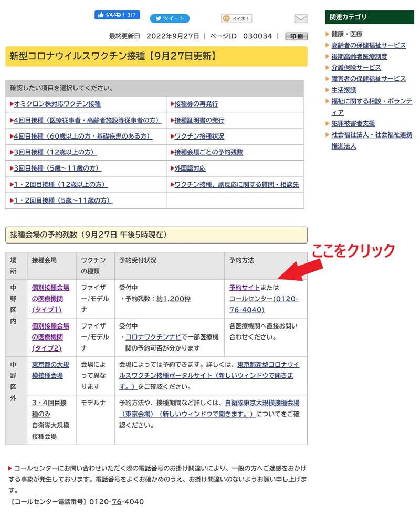The image size is (420, 518).
Task: Open 犯罪被害者支援 category link
Action: pyautogui.click(x=353, y=123)
